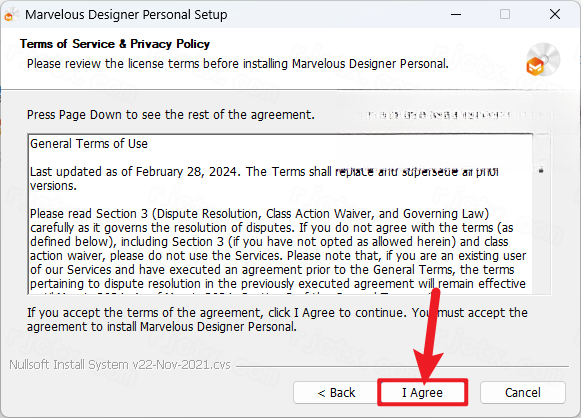Click the window title Marvelous Designer Personal Setup
581x418 pixels.
pyautogui.click(x=126, y=15)
